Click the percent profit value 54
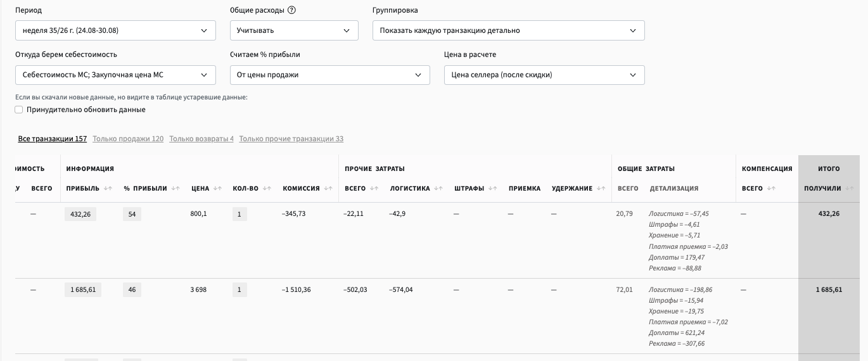 tap(132, 214)
